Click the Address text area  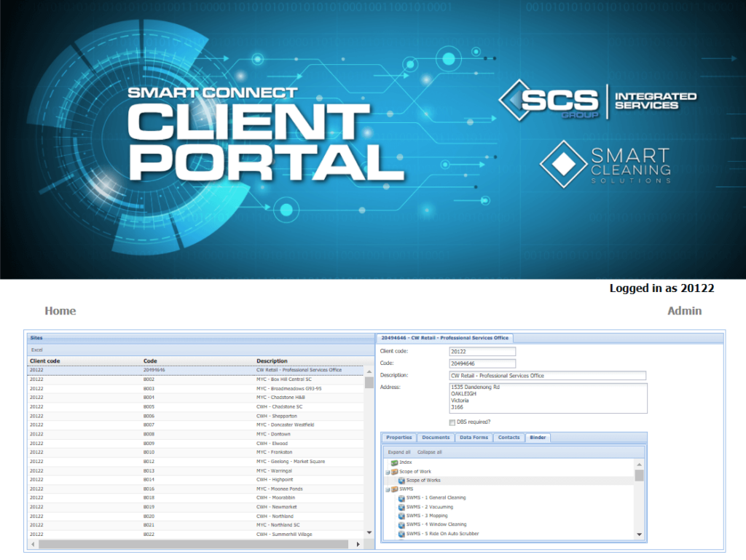548,398
